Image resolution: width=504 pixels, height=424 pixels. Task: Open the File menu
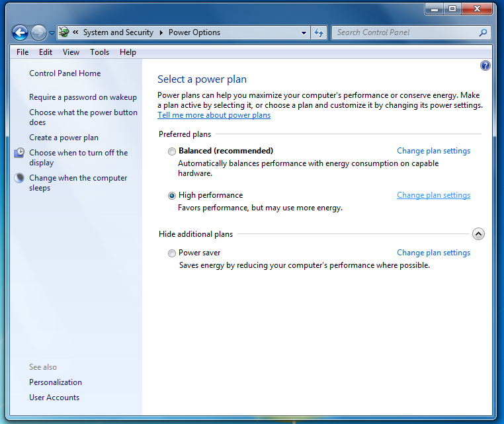point(22,52)
